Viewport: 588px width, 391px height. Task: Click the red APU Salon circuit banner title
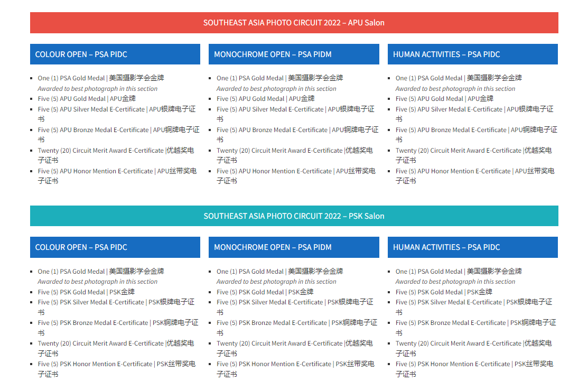(x=294, y=23)
